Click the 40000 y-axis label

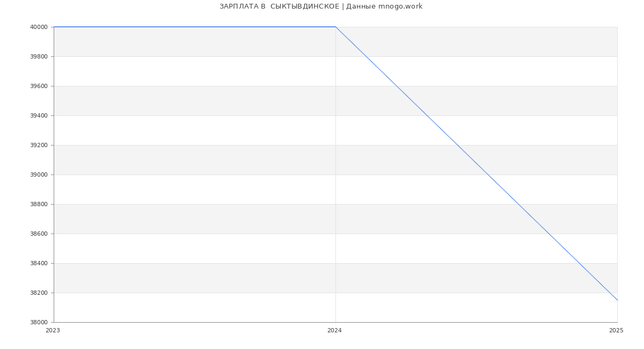39,27
